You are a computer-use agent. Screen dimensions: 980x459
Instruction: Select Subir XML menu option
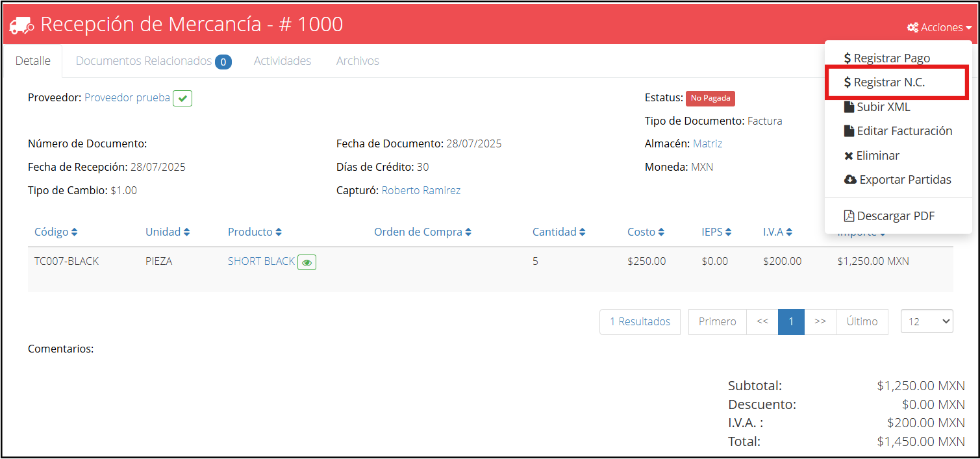click(x=898, y=106)
